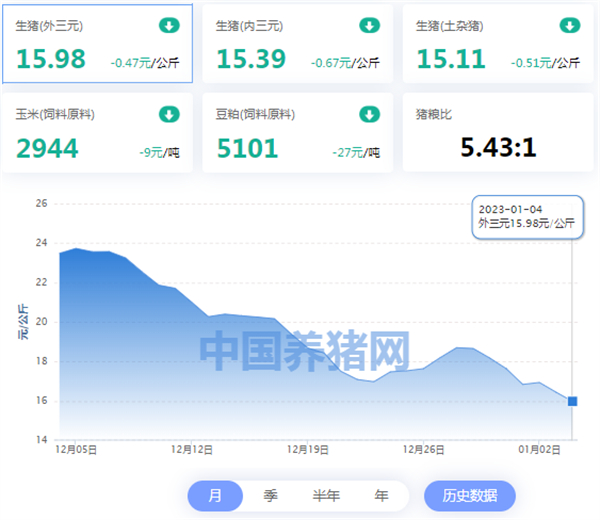Viewport: 600px width, 520px height.
Task: Click the 15.39 price value
Action: 251,59
